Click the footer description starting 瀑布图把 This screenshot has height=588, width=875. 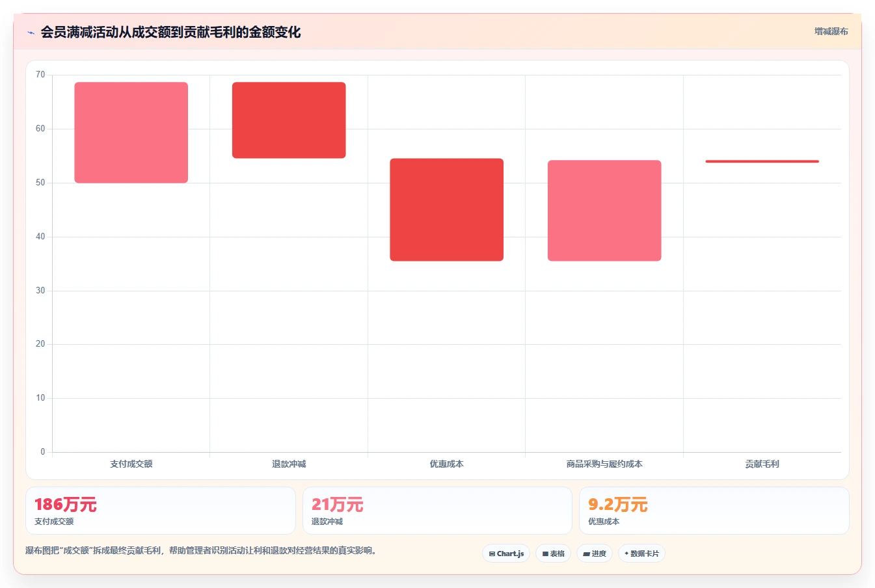[x=201, y=550]
